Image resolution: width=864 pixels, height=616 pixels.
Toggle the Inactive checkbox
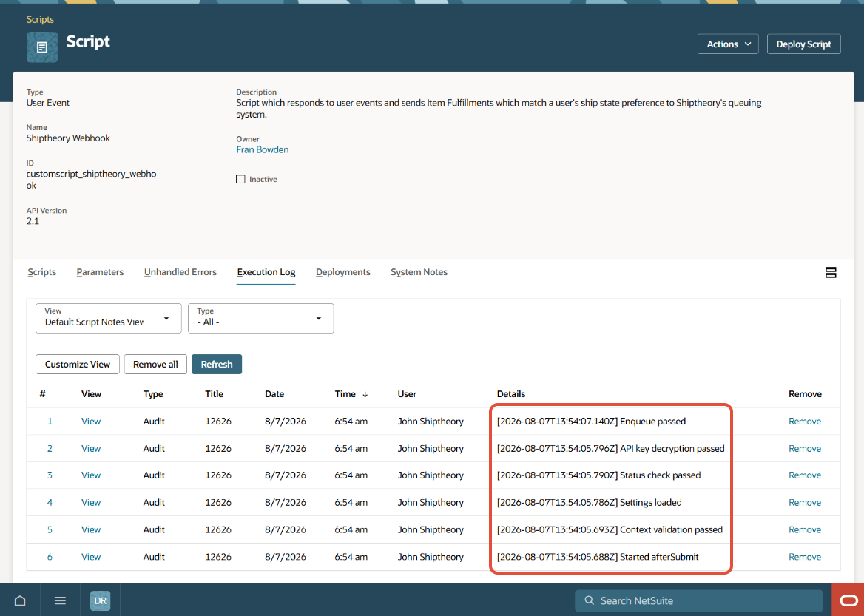point(240,179)
